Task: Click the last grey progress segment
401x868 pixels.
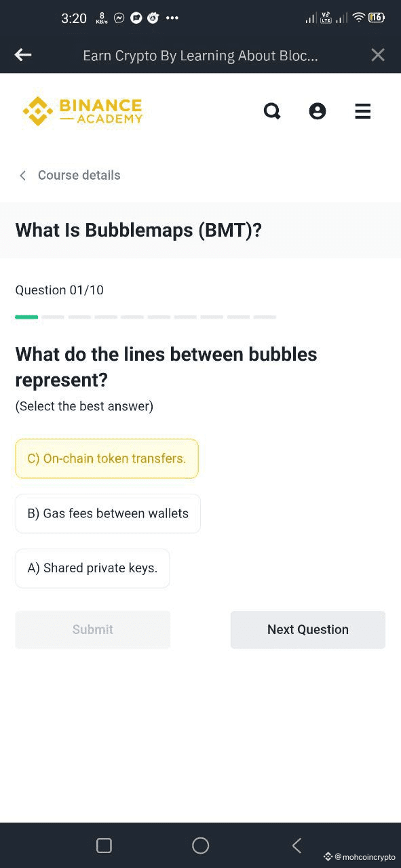Action: pyautogui.click(x=265, y=317)
